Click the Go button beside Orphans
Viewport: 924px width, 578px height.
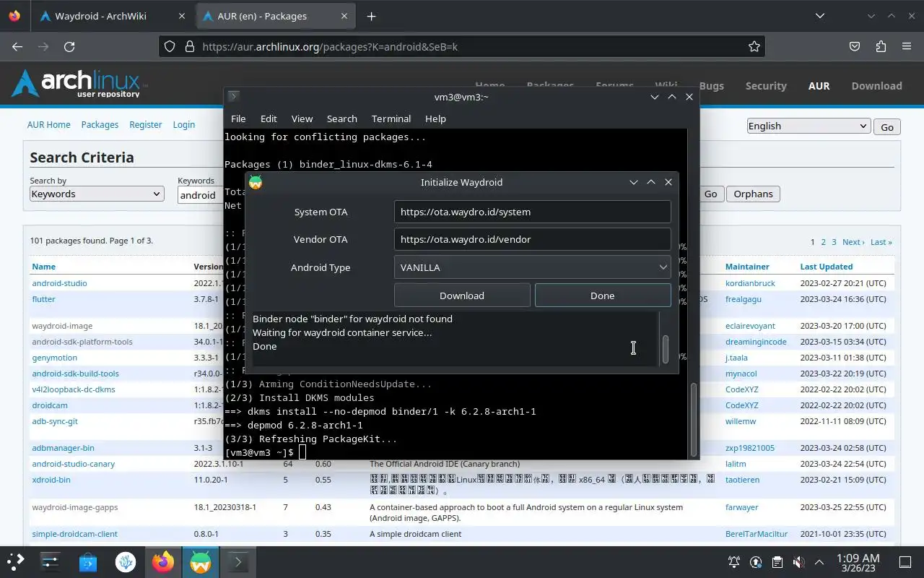(711, 194)
